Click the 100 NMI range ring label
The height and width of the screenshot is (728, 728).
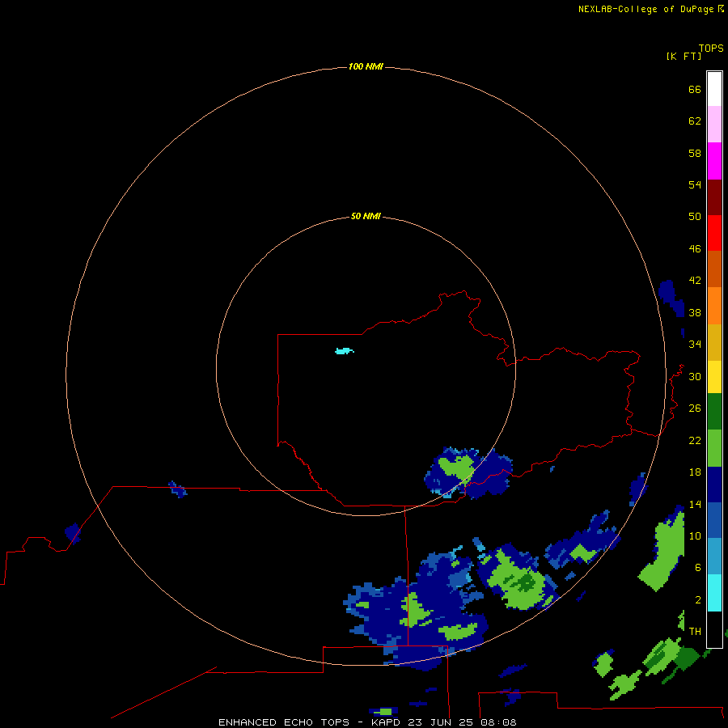[366, 66]
